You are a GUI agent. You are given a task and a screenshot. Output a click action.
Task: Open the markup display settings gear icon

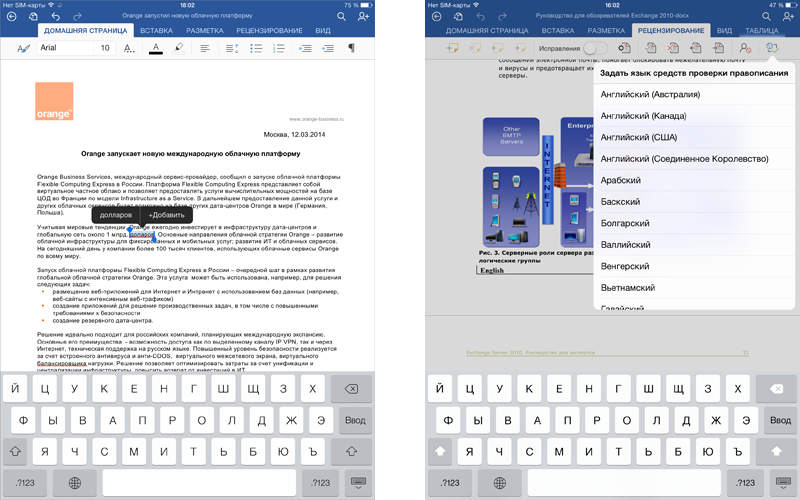click(x=623, y=48)
